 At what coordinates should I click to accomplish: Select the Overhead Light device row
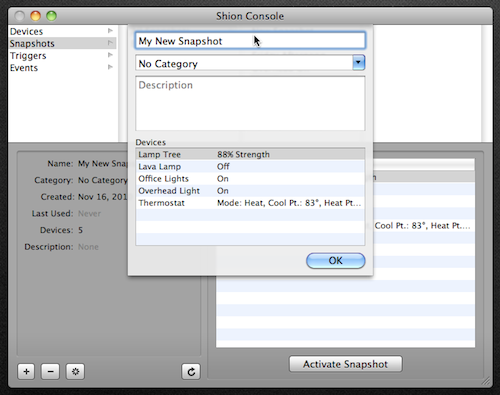tap(250, 191)
